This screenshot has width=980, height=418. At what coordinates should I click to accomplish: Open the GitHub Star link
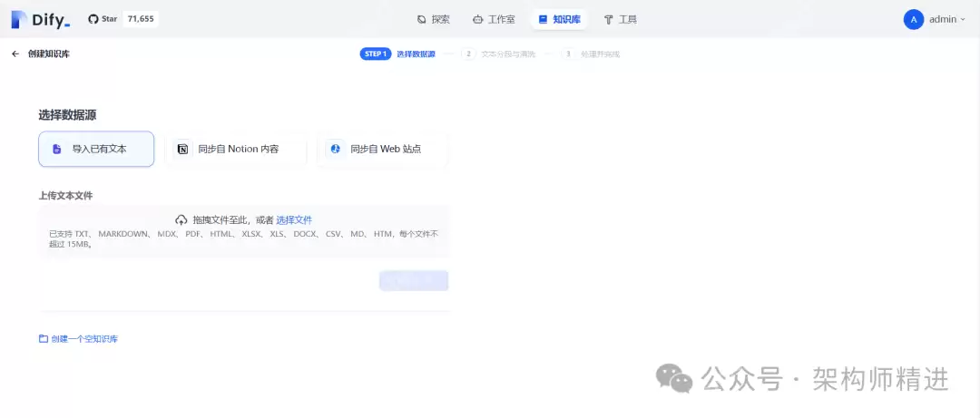click(103, 19)
